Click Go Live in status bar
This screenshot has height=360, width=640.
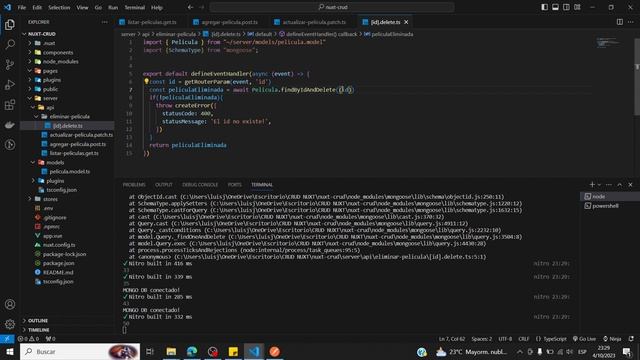point(584,339)
